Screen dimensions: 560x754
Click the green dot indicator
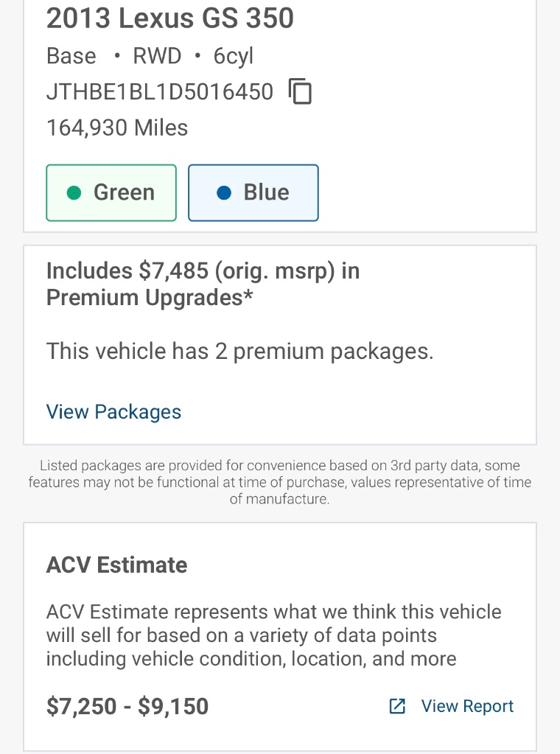74,192
